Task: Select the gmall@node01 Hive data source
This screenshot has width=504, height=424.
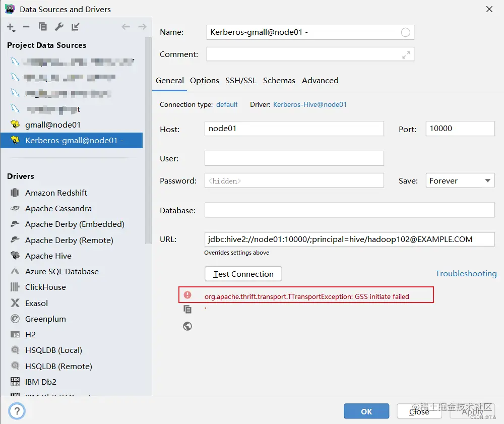Action: [x=72, y=125]
